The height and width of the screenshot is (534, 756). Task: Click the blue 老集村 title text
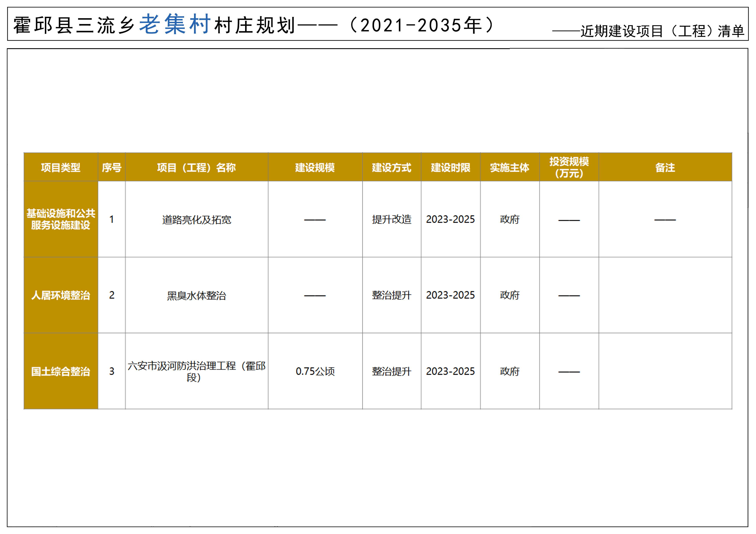[175, 24]
